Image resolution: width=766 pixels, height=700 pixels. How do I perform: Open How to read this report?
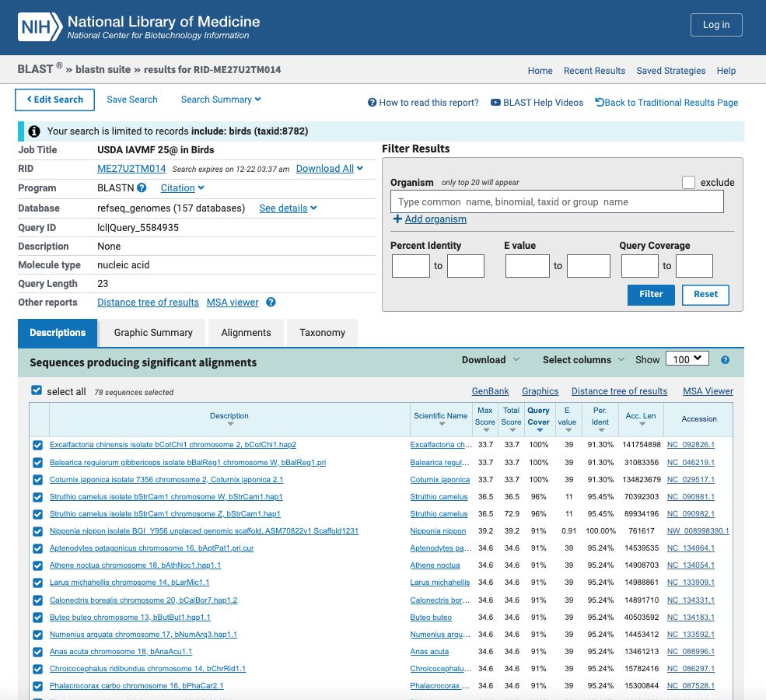pyautogui.click(x=423, y=103)
